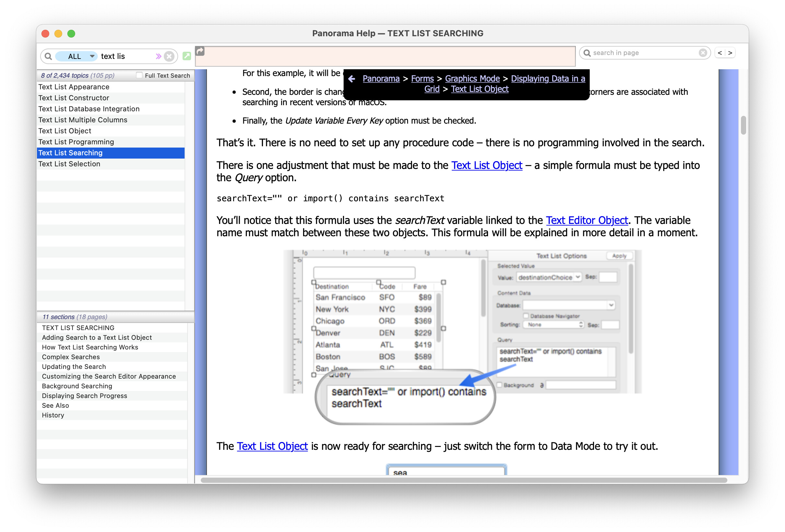Open the ALL search scope dropdown

(76, 56)
